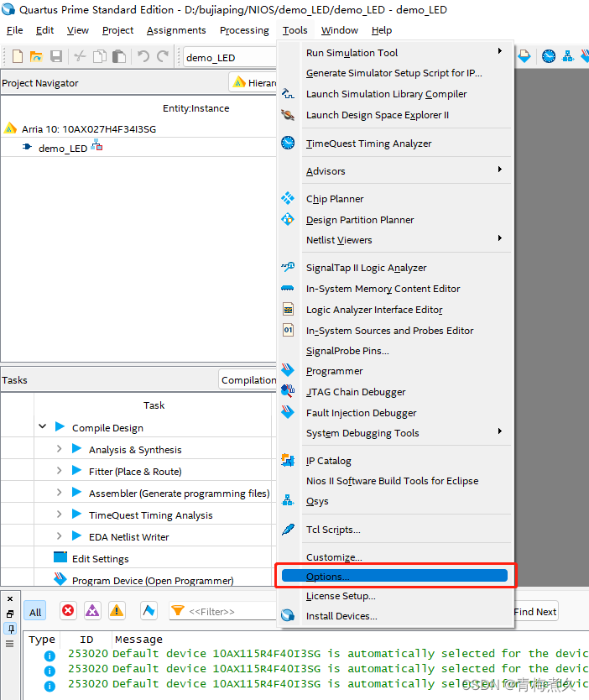
Task: Open SignalTap II Logic Analyzer
Action: point(395,268)
